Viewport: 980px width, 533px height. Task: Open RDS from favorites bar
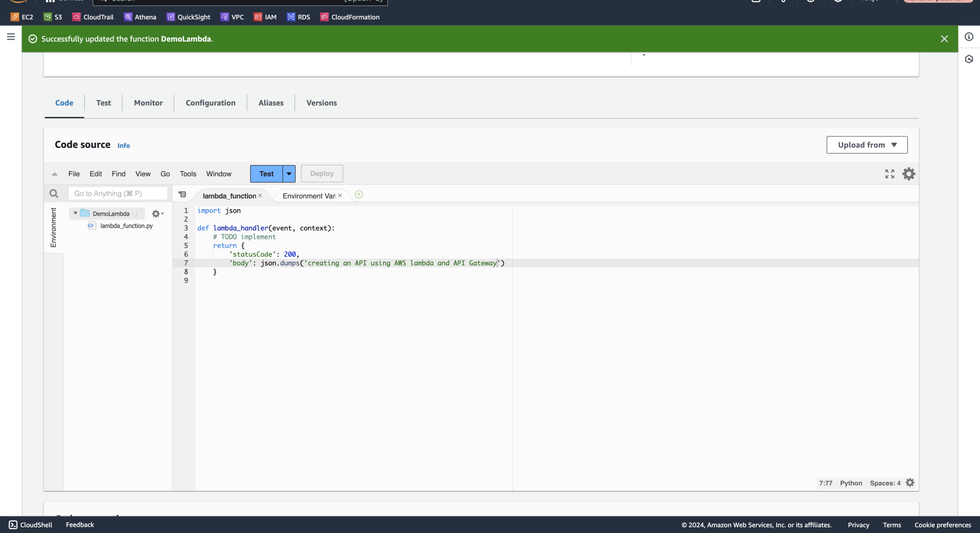coord(299,17)
